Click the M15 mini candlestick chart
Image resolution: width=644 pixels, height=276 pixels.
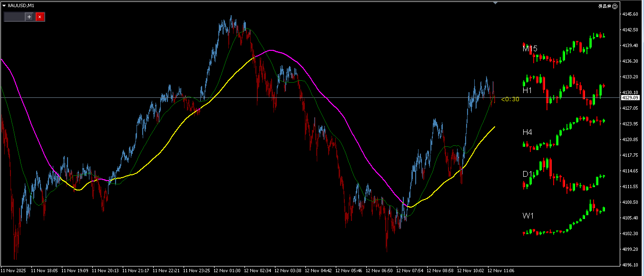[564, 50]
